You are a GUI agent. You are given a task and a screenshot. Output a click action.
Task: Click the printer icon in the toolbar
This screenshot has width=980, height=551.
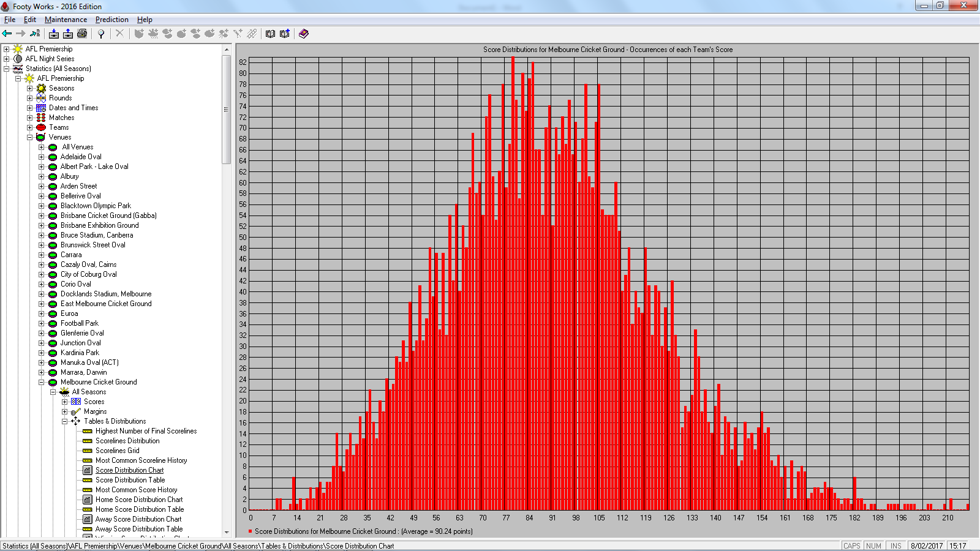point(82,34)
